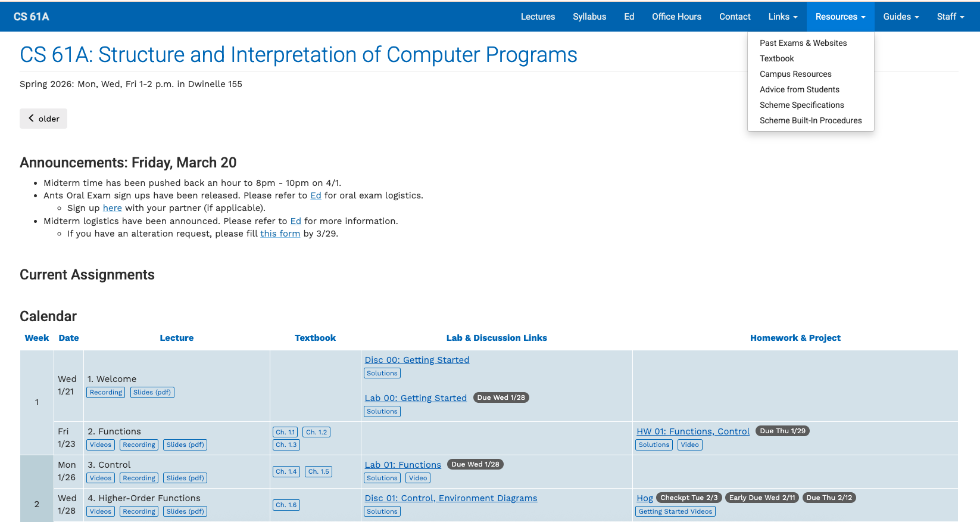Go to the Office Hours page

(676, 17)
